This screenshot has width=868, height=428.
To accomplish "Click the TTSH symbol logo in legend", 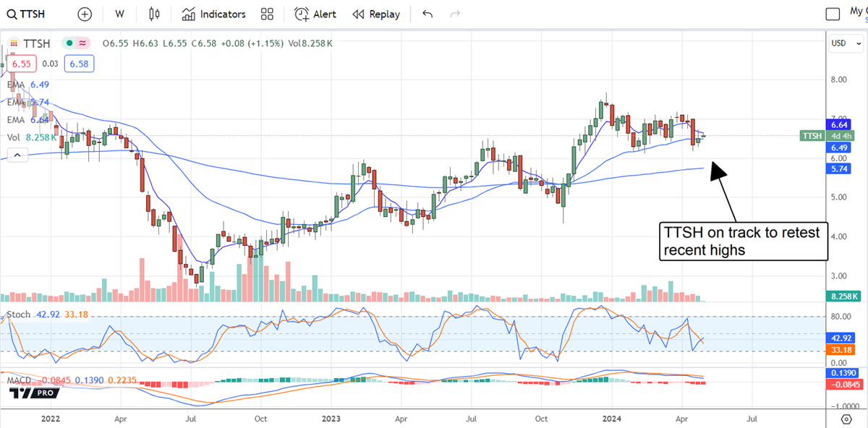I will pos(12,43).
